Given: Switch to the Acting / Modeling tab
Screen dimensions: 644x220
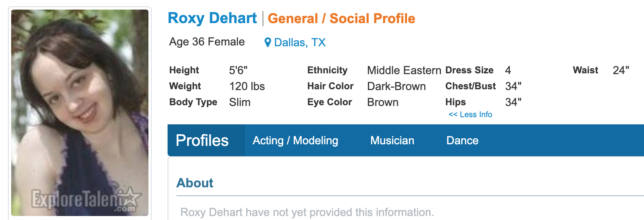Looking at the screenshot, I should coord(295,140).
